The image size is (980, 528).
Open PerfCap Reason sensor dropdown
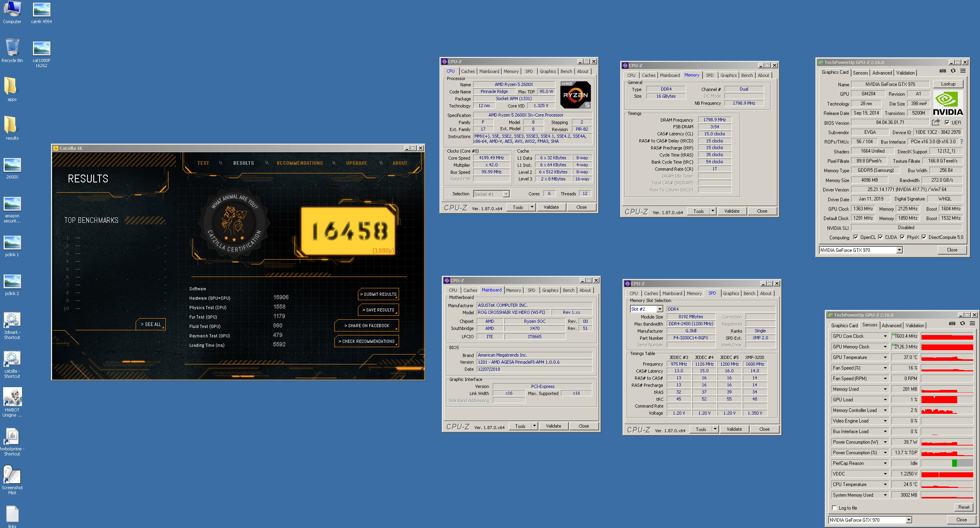pyautogui.click(x=885, y=463)
